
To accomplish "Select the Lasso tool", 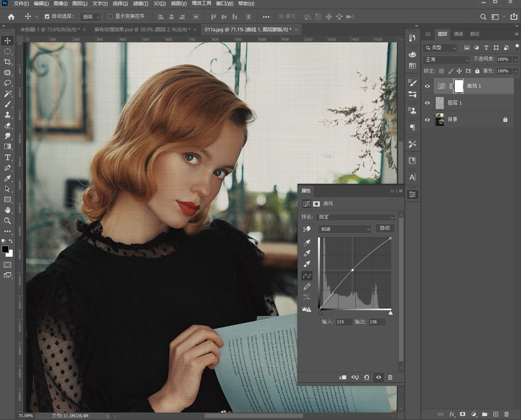I will click(7, 83).
